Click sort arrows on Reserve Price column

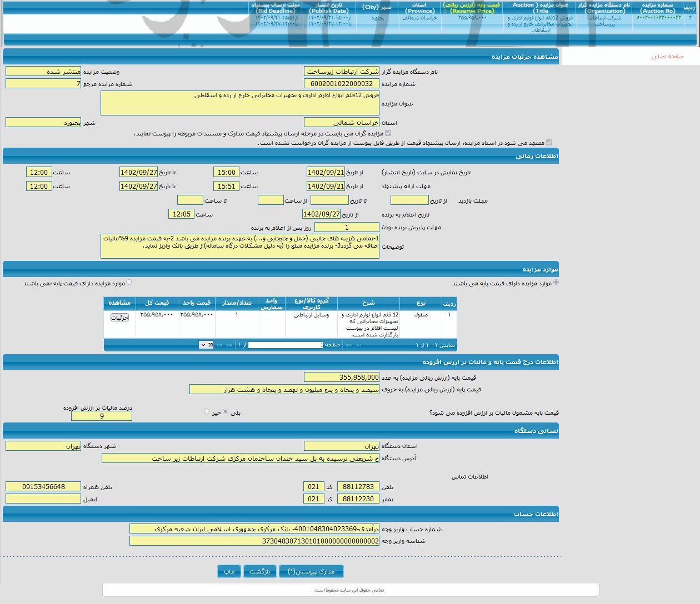(444, 11)
